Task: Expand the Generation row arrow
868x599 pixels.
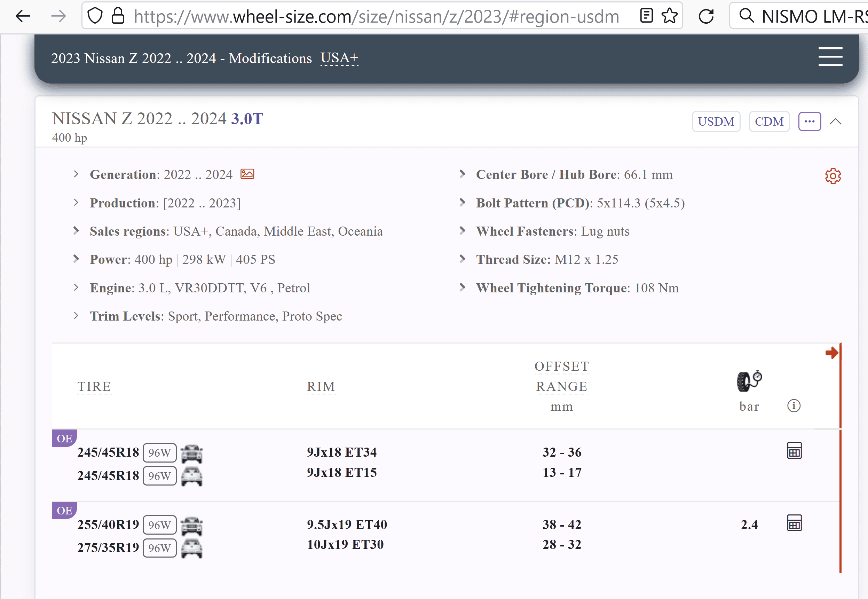Action: (76, 174)
